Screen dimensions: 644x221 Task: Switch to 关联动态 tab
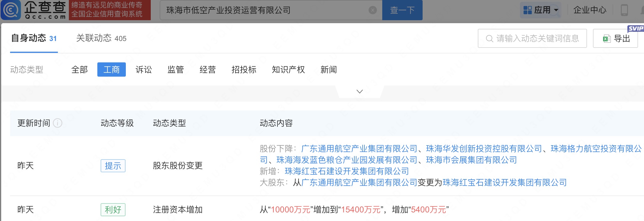(x=101, y=38)
